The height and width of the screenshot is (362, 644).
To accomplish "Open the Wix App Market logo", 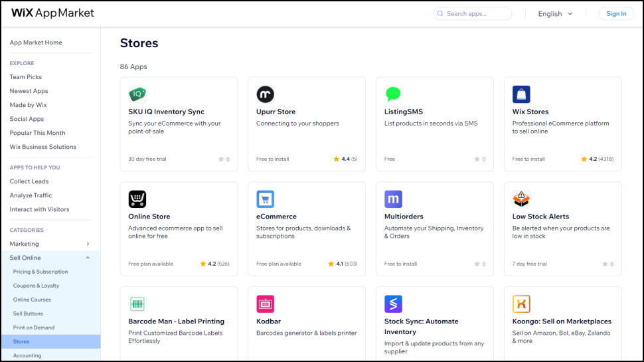I will coord(53,13).
